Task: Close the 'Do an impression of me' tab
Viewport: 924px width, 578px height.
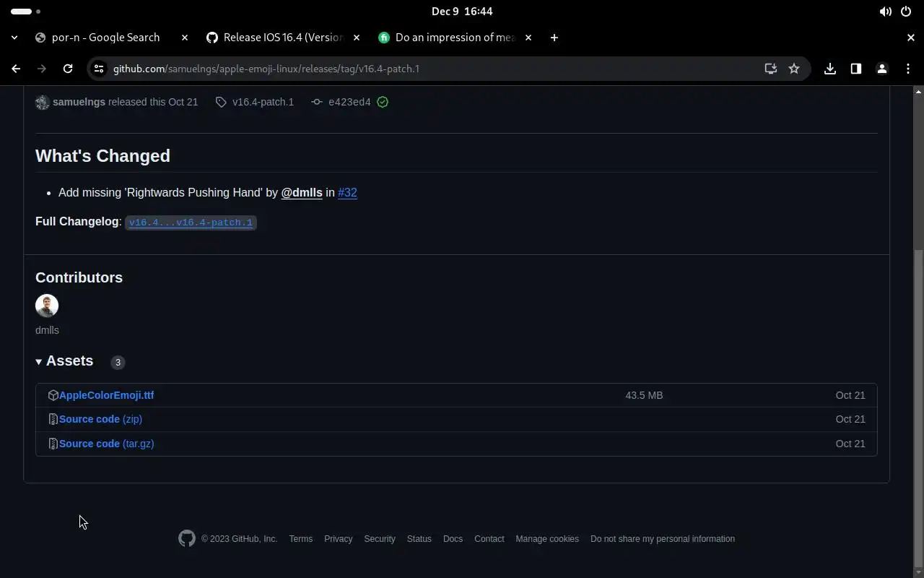Action: [528, 38]
